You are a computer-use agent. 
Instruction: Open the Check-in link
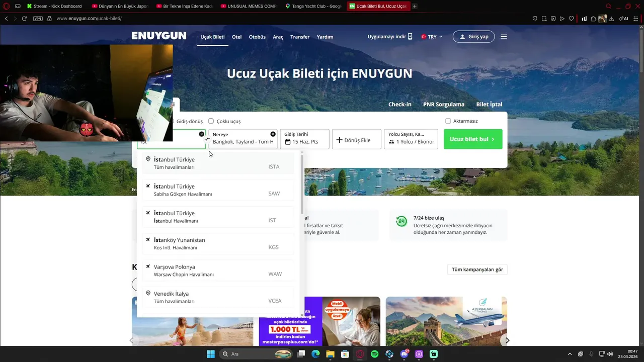(400, 104)
